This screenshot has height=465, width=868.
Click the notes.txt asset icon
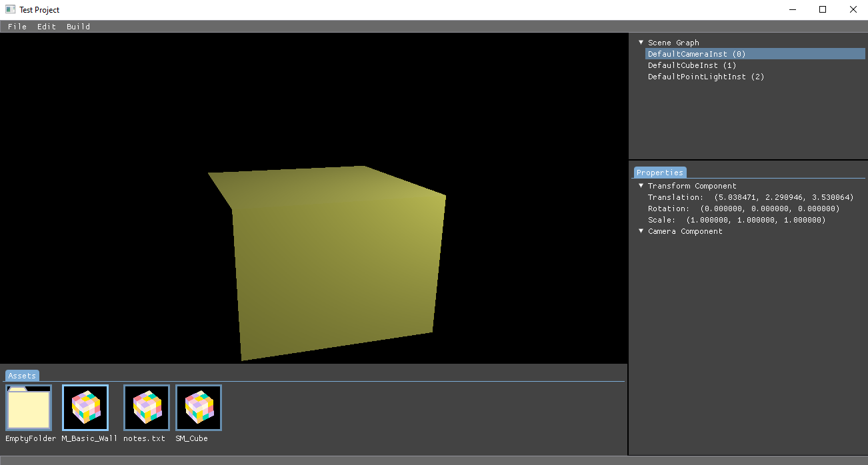[x=147, y=408]
